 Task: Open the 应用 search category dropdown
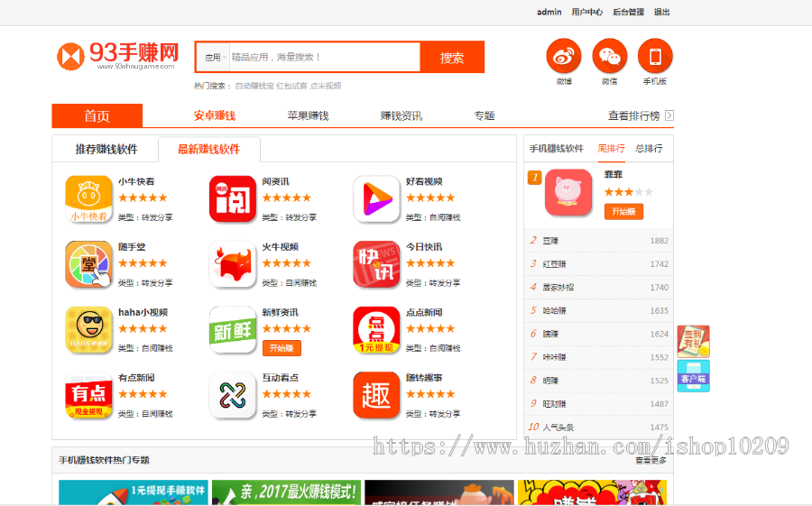pos(215,58)
